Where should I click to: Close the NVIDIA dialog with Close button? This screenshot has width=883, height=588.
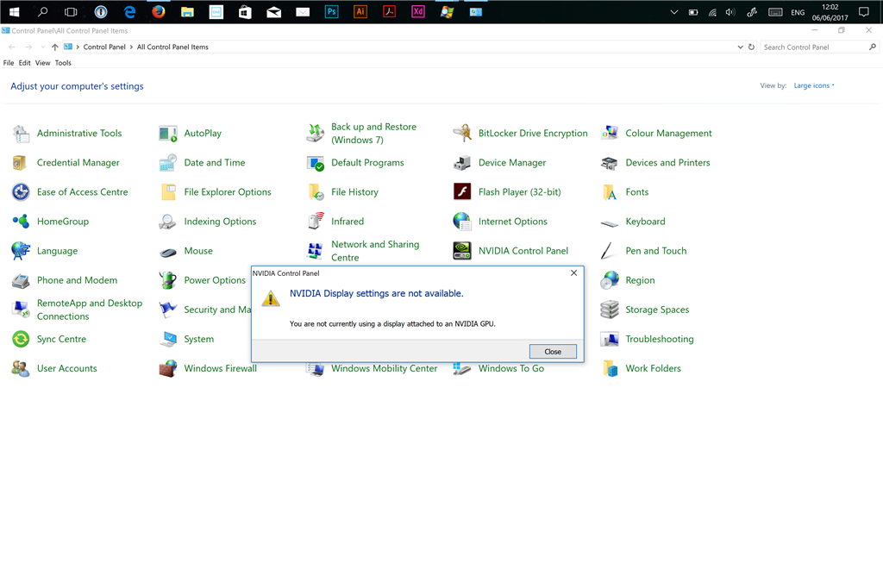(x=553, y=352)
